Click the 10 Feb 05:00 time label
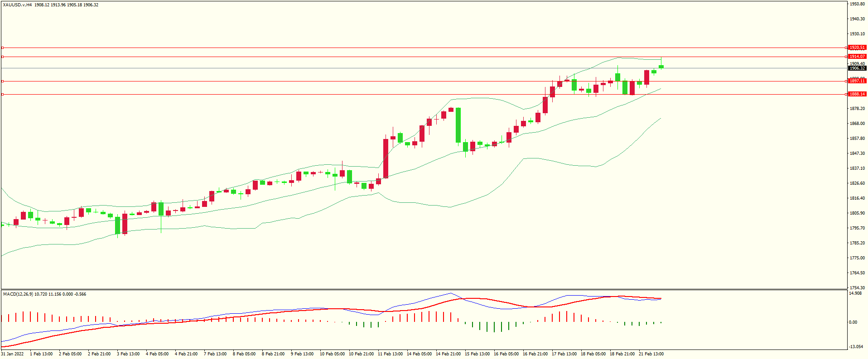The width and height of the screenshot is (868, 359). [x=333, y=354]
